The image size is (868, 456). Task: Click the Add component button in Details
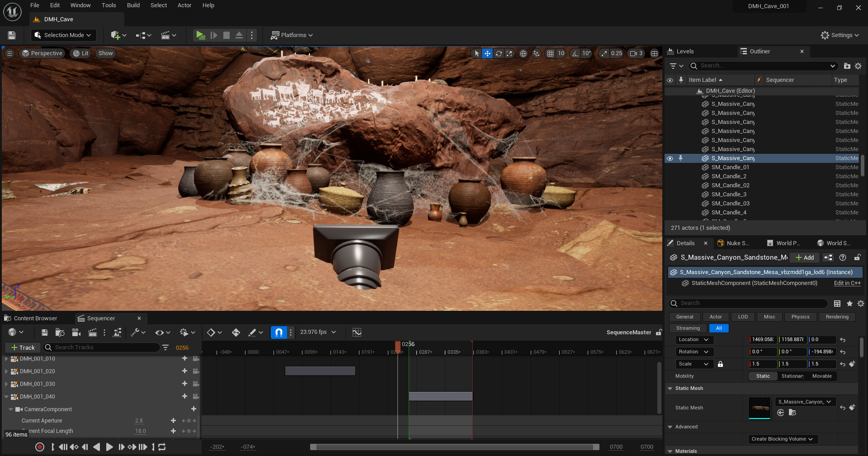tap(805, 257)
